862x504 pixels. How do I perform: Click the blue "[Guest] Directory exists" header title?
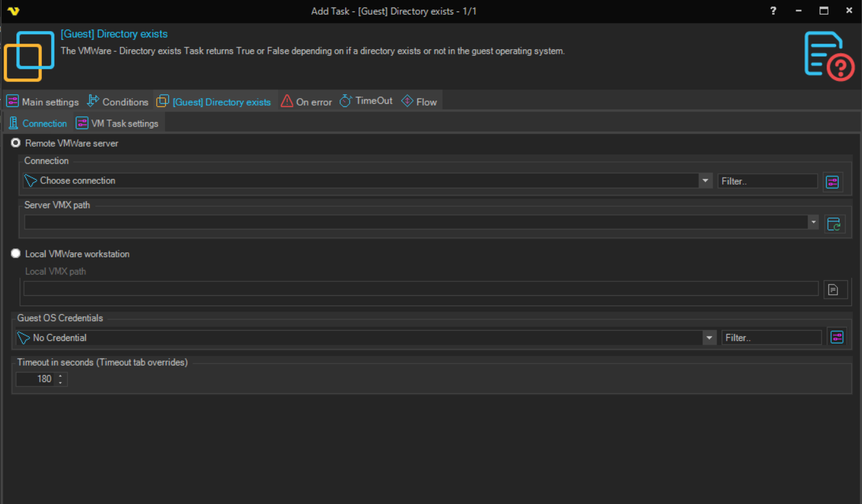(114, 34)
